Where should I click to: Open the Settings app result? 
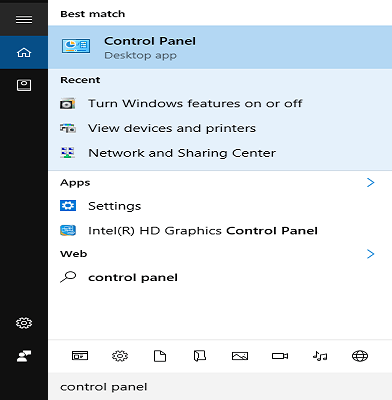tap(220, 206)
